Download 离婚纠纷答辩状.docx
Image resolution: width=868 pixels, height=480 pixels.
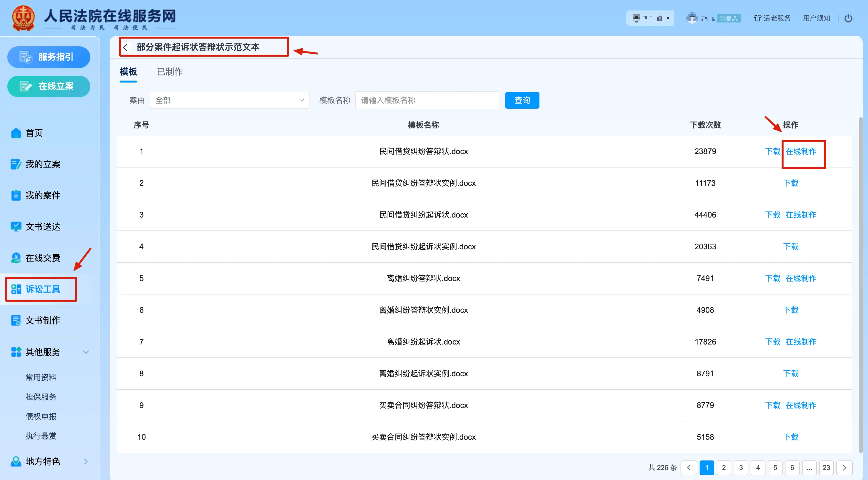click(x=773, y=278)
